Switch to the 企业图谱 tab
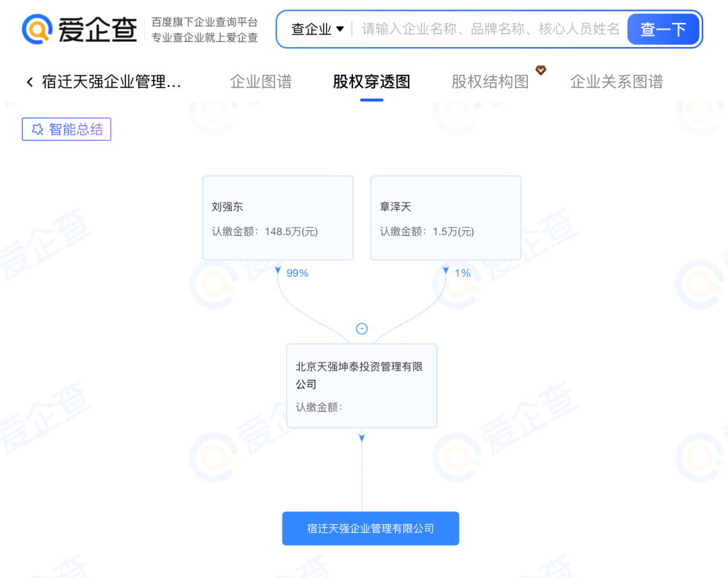The image size is (728, 578). point(261,82)
